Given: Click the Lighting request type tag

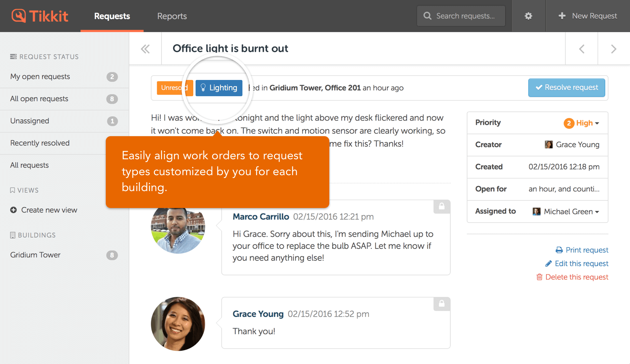Looking at the screenshot, I should tap(219, 88).
